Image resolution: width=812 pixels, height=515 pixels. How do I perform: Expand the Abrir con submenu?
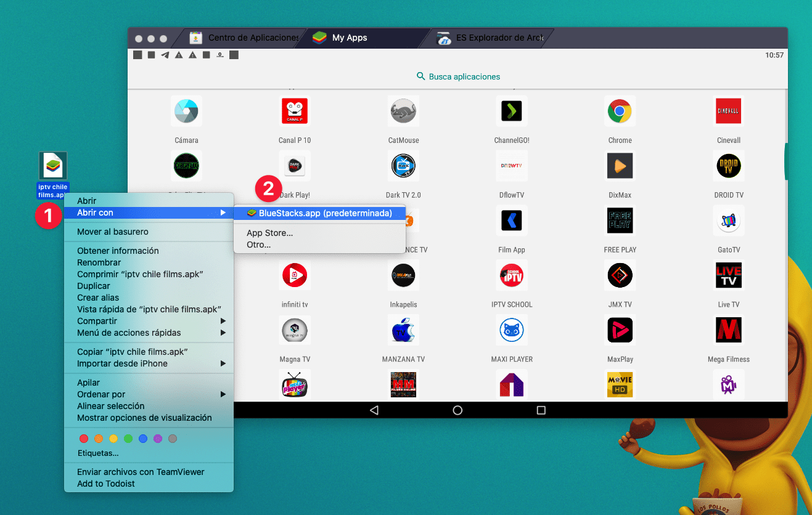(x=149, y=213)
